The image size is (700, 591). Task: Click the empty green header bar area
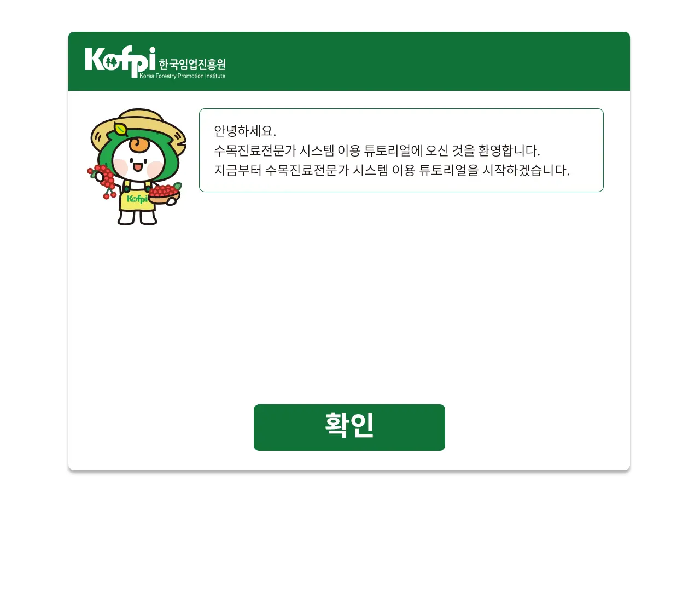[427, 61]
